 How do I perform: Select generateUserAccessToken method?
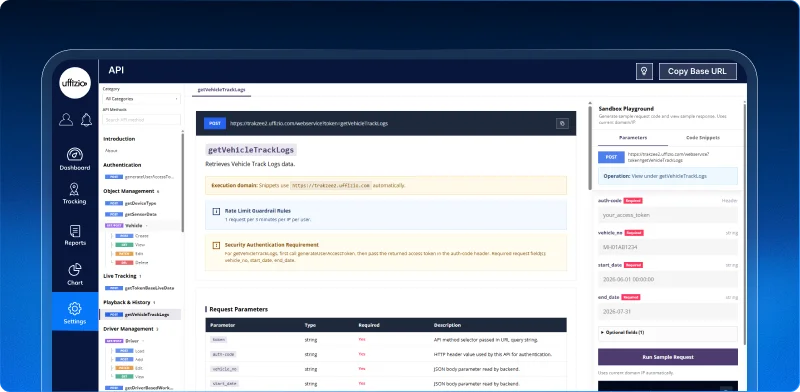(x=140, y=177)
